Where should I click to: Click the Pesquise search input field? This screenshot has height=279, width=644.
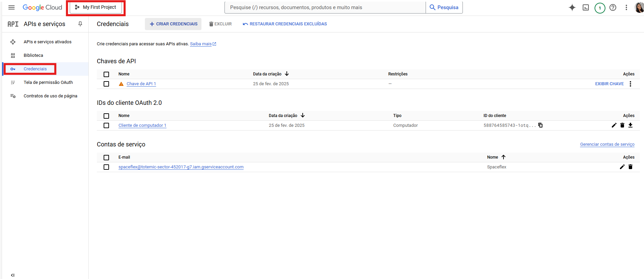tap(325, 7)
